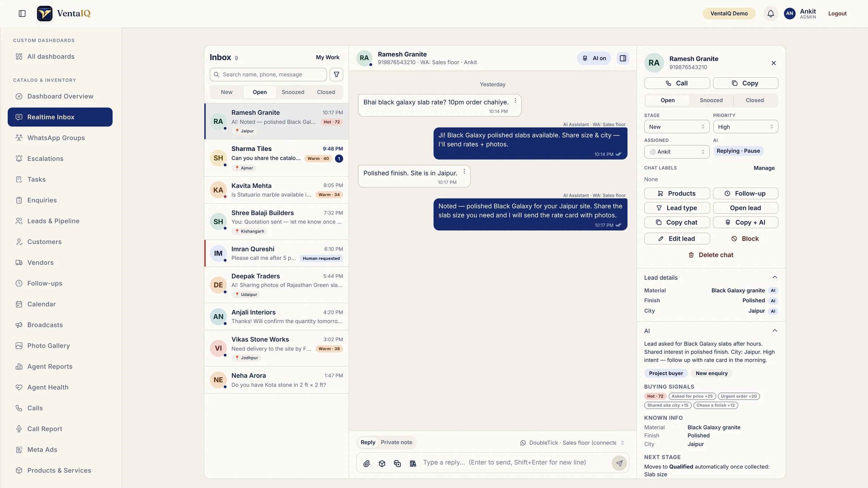The height and width of the screenshot is (488, 868).
Task: Open Products & Services
Action: (x=60, y=470)
